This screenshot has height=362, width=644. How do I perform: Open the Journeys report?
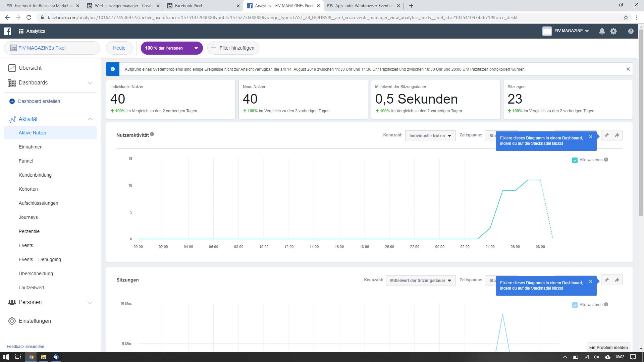tap(28, 217)
